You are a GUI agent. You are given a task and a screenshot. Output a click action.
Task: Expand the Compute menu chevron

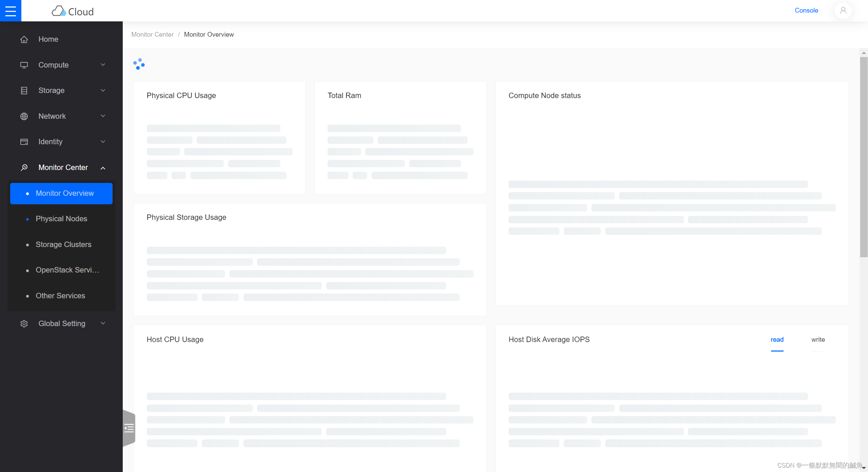103,65
